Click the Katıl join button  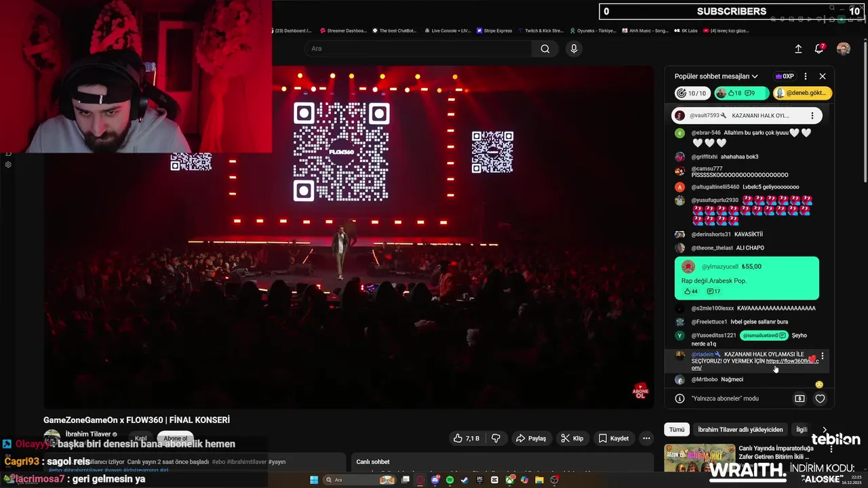141,439
